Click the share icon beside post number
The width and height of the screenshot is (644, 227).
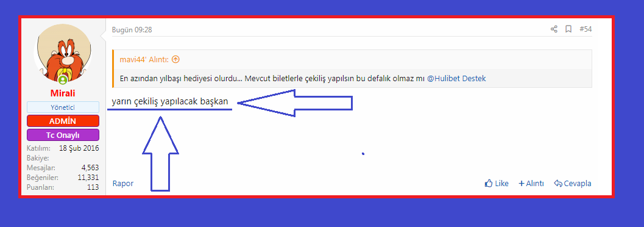point(554,29)
